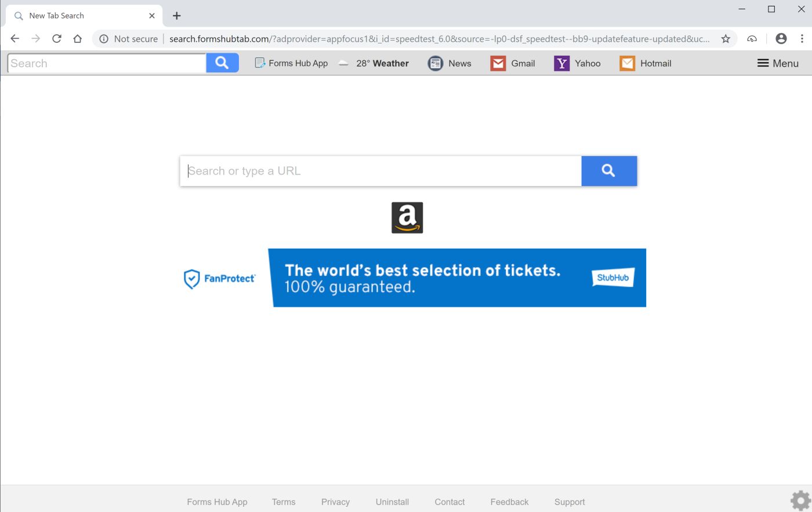Open Chrome's three-dot menu
The image size is (812, 512).
pyautogui.click(x=803, y=39)
